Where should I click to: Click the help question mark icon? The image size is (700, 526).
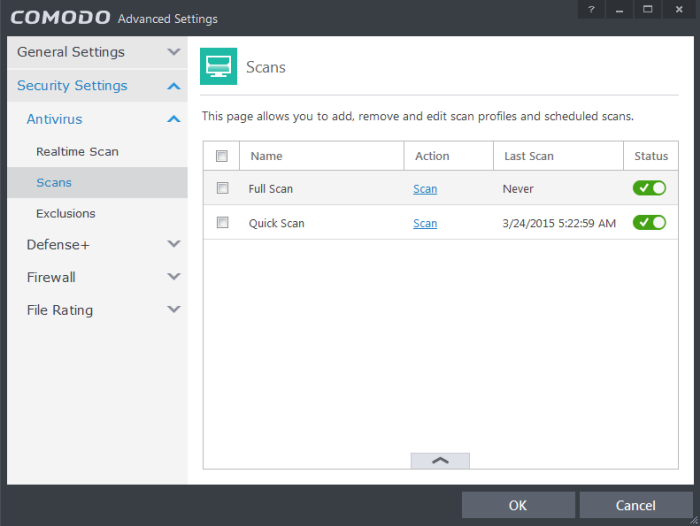[x=591, y=9]
